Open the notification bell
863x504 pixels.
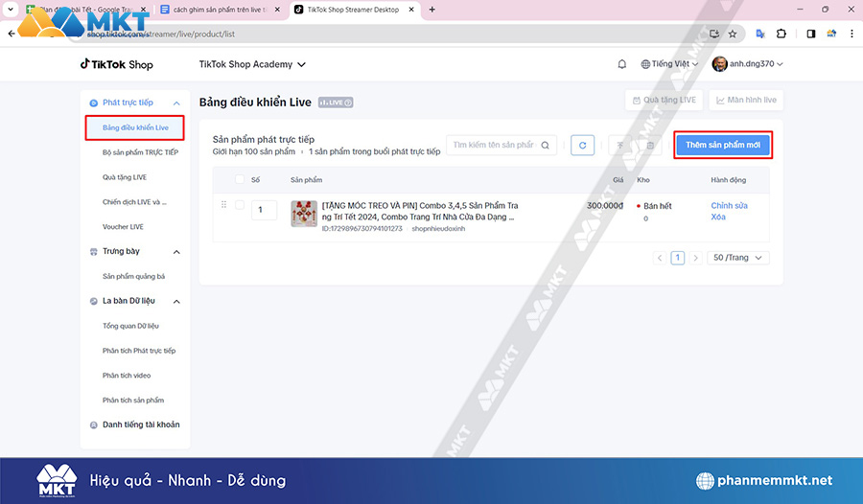click(x=622, y=64)
